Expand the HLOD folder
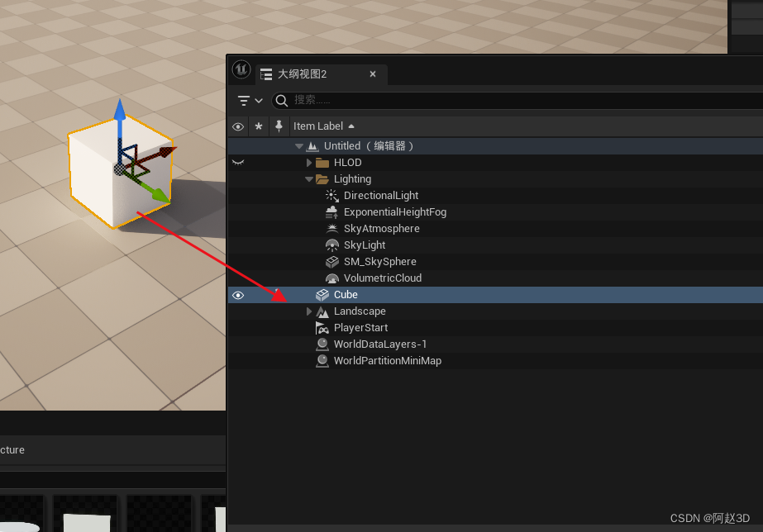This screenshot has height=532, width=763. [309, 163]
